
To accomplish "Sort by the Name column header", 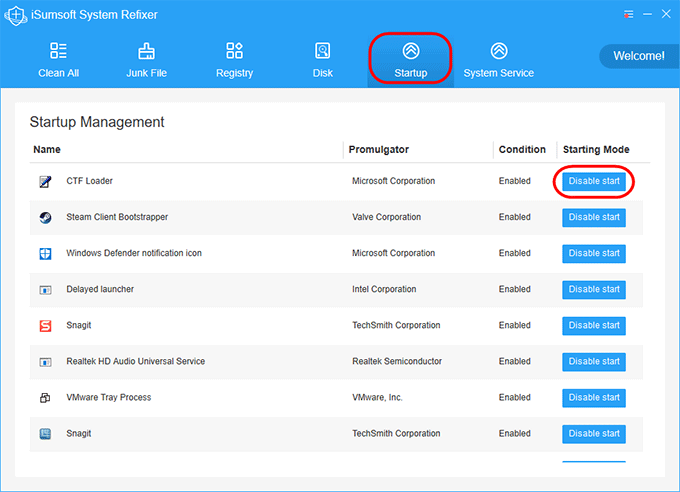I will (47, 150).
